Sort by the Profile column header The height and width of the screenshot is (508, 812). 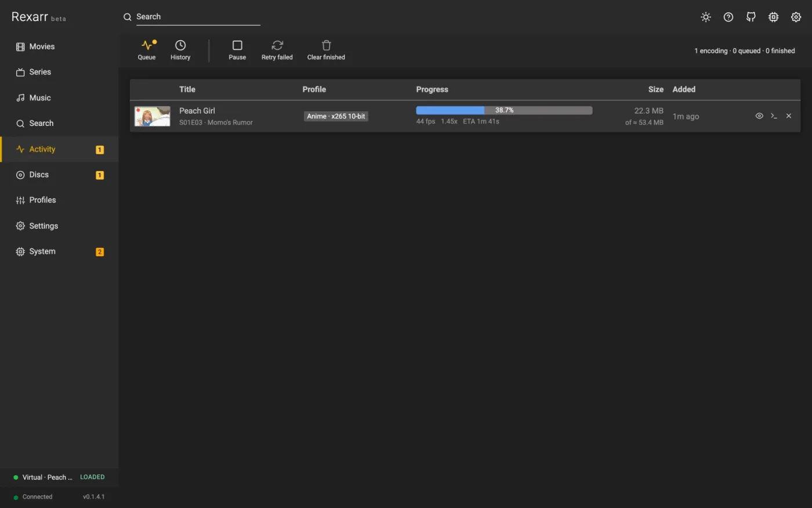tap(314, 89)
